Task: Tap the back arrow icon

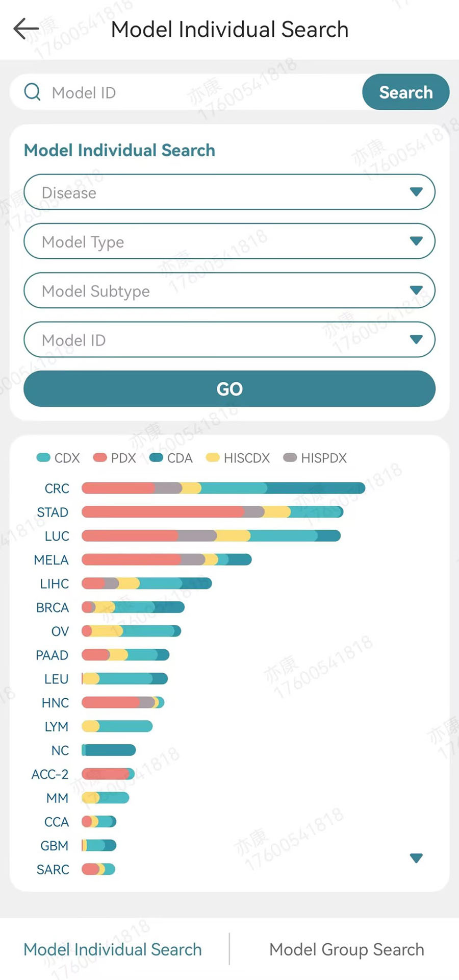Action: 26,29
